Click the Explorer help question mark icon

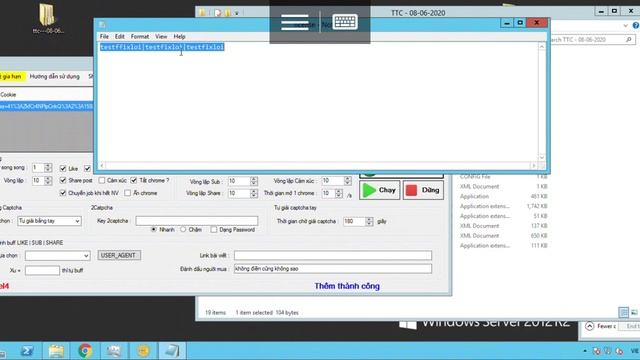(x=636, y=25)
